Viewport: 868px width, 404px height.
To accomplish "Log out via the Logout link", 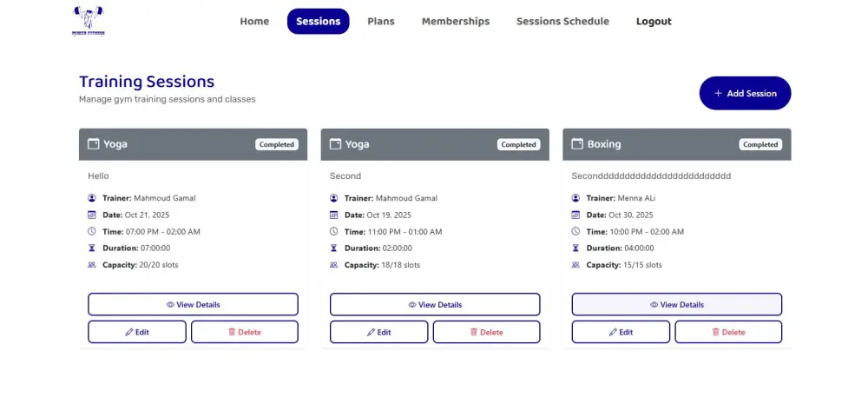I will coord(654,22).
